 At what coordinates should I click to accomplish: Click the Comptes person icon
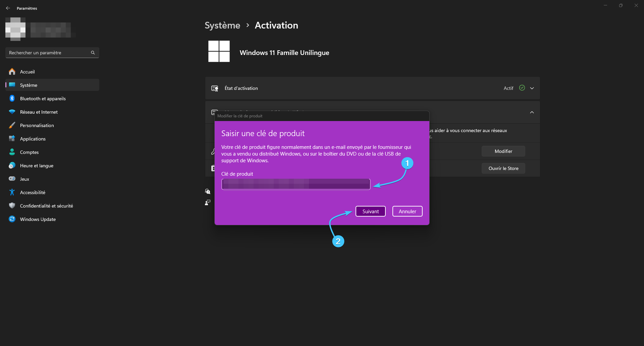coord(12,152)
